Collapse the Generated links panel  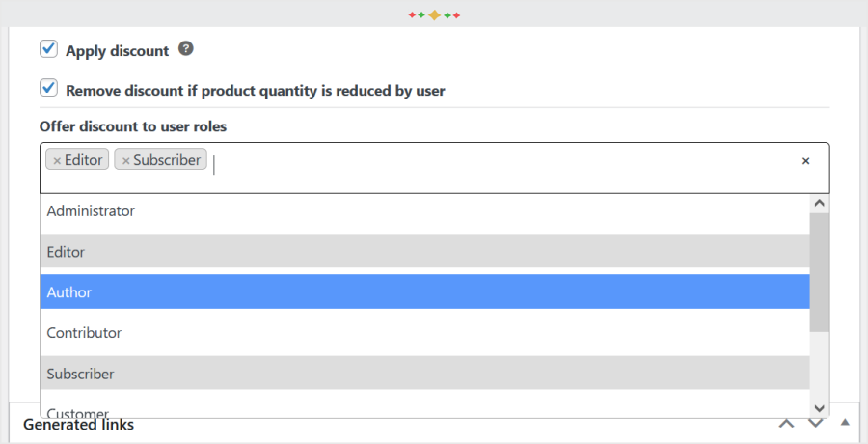pyautogui.click(x=845, y=423)
